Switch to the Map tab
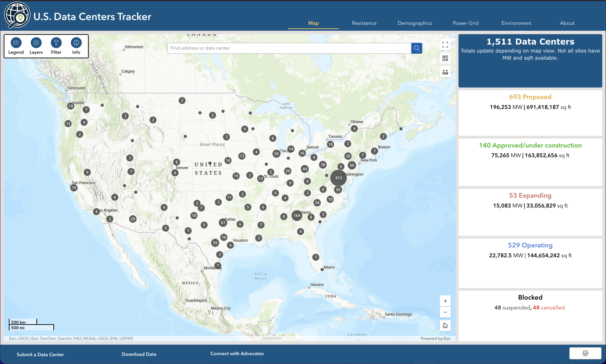 (314, 23)
